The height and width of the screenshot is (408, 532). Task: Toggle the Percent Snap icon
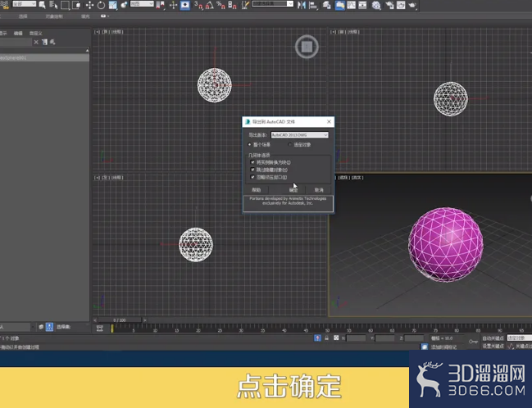221,5
